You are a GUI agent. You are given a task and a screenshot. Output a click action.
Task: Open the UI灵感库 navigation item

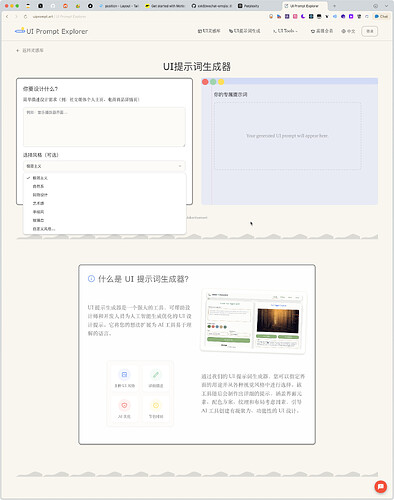[x=209, y=31]
